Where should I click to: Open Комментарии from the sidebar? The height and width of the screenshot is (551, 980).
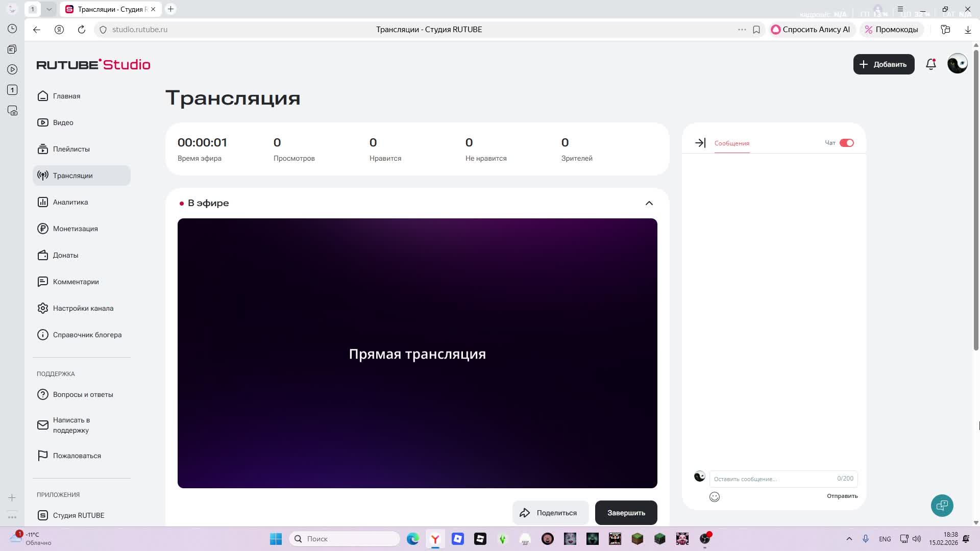pos(76,282)
